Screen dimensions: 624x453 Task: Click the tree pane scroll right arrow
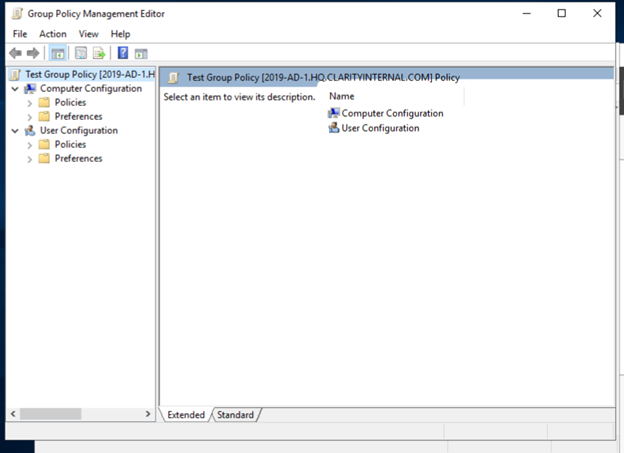click(x=148, y=414)
